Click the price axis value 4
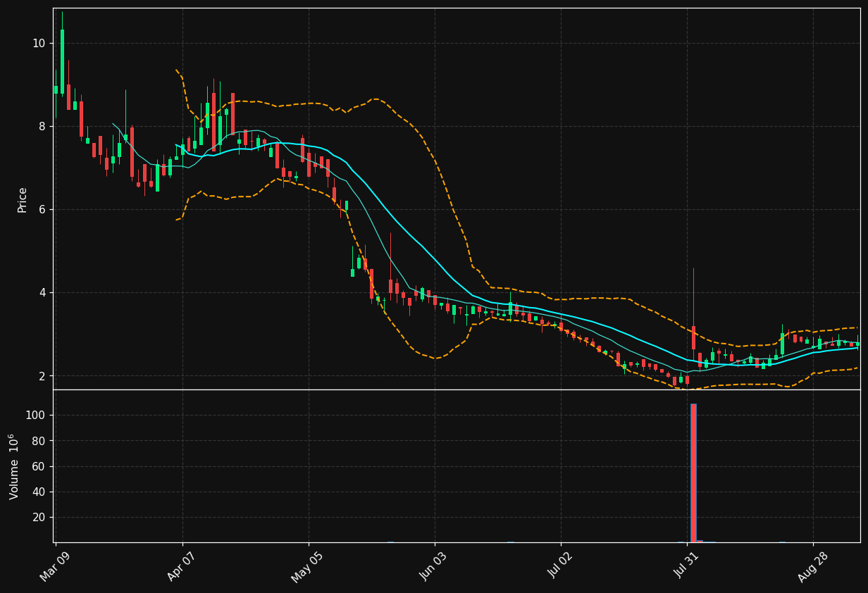Image resolution: width=868 pixels, height=593 pixels. pyautogui.click(x=42, y=293)
